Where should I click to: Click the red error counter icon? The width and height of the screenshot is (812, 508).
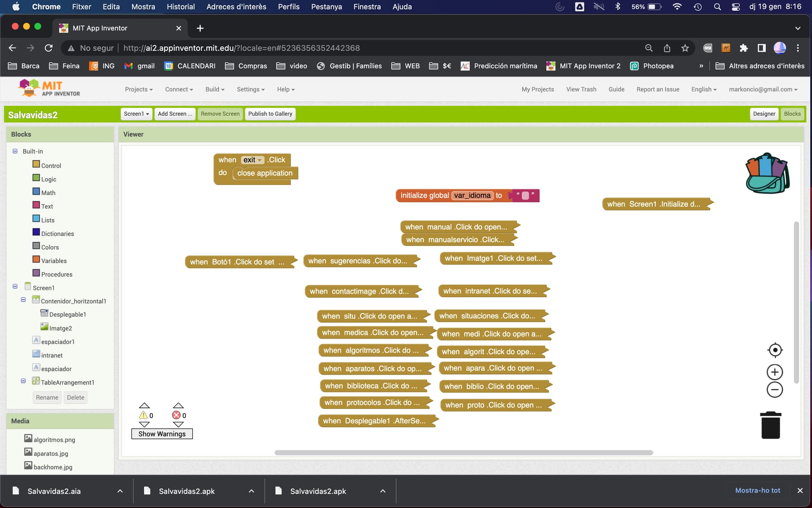click(x=176, y=415)
